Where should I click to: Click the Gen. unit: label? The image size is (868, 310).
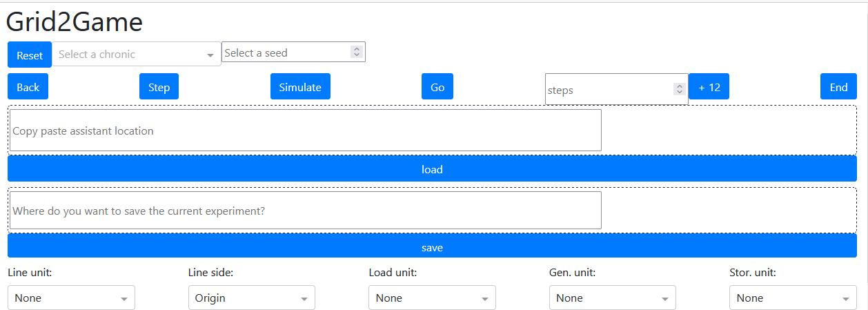[573, 273]
